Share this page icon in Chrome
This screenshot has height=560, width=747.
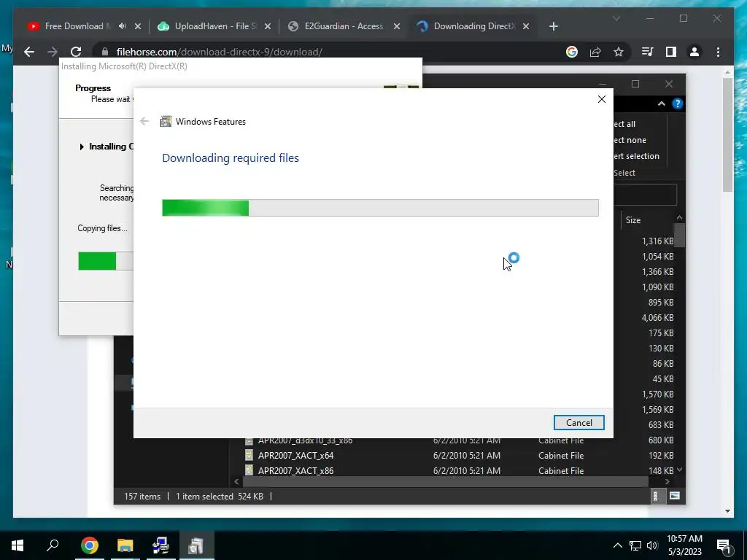click(595, 52)
